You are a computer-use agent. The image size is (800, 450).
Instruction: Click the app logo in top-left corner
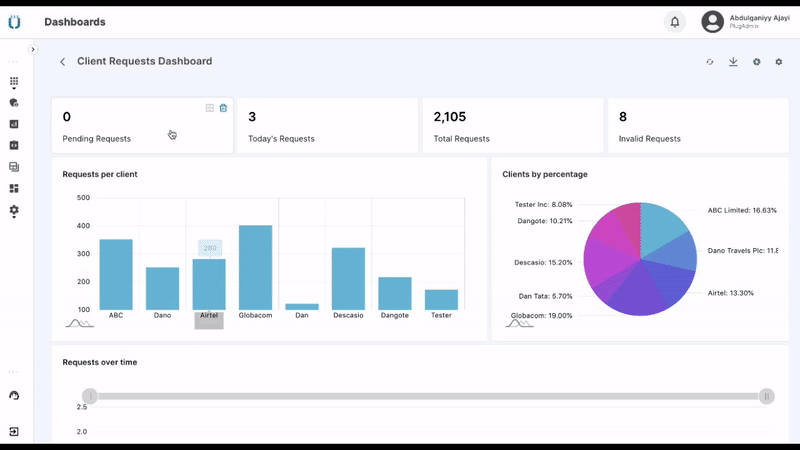click(x=14, y=22)
